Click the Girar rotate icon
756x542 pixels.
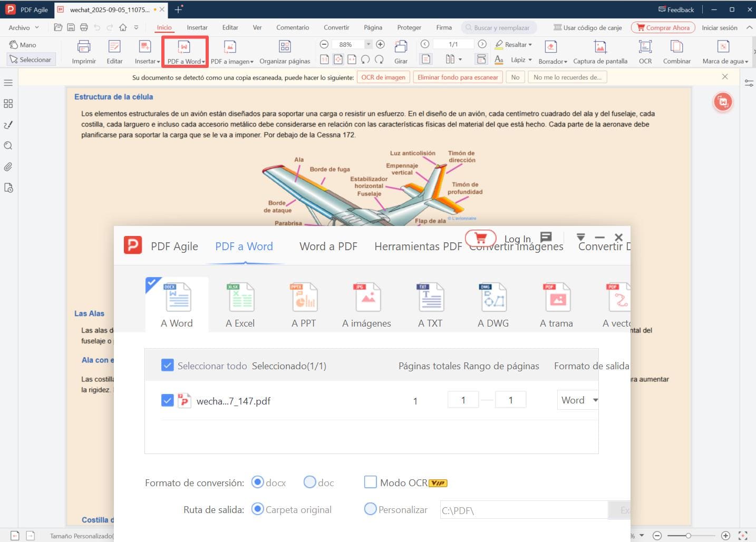(401, 47)
